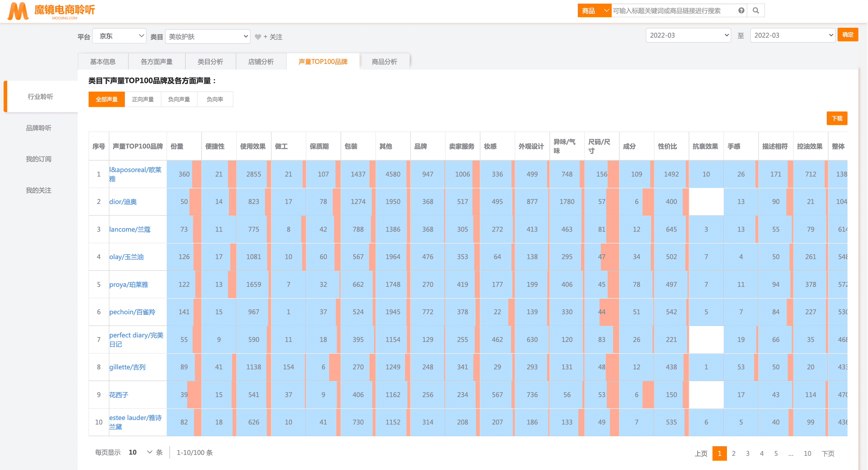
Task: Open the 美妆护肤 category dropdown
Action: coord(208,36)
